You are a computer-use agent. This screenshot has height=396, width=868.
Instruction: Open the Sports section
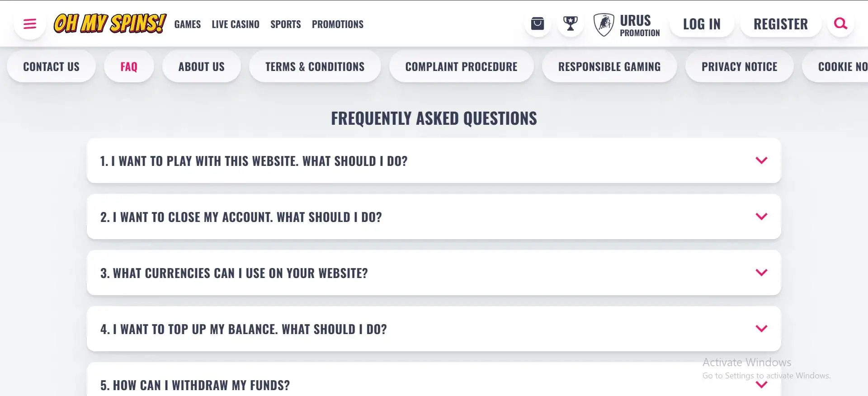point(286,24)
